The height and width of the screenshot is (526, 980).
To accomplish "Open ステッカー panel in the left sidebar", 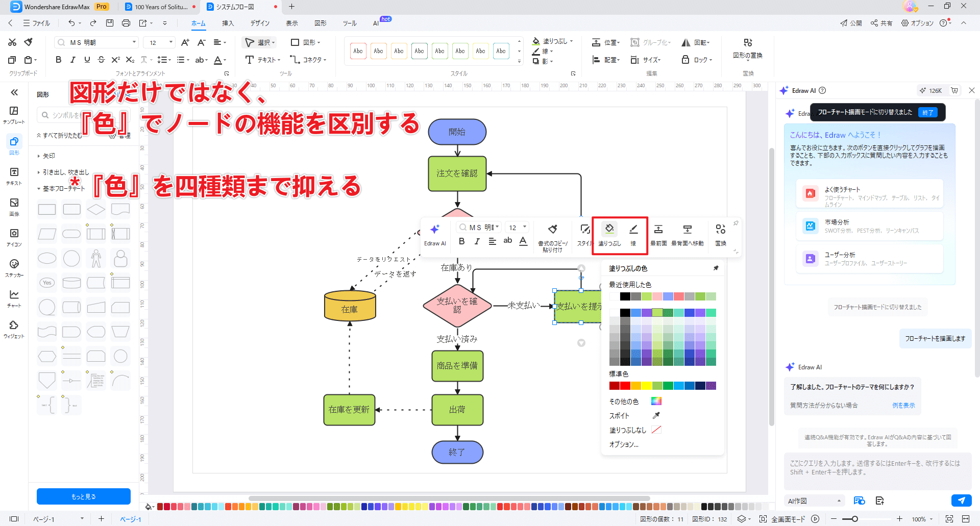I will (x=14, y=268).
